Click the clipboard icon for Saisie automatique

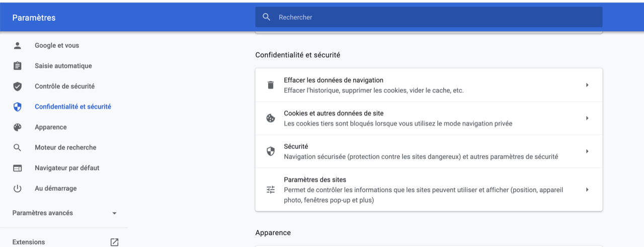click(18, 66)
